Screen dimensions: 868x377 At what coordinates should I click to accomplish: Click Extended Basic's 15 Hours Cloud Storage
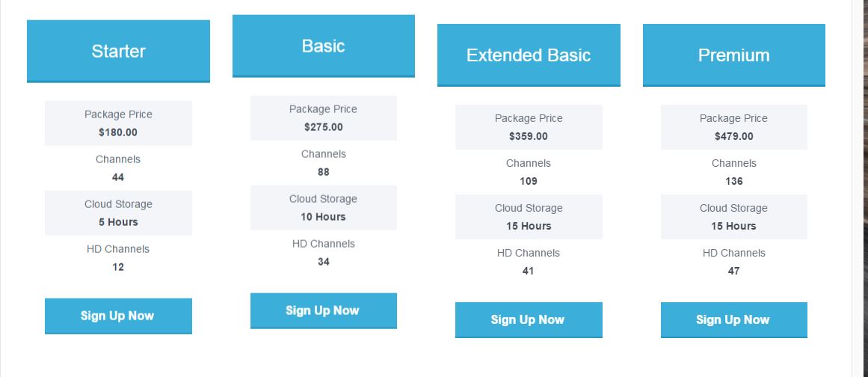tap(529, 217)
